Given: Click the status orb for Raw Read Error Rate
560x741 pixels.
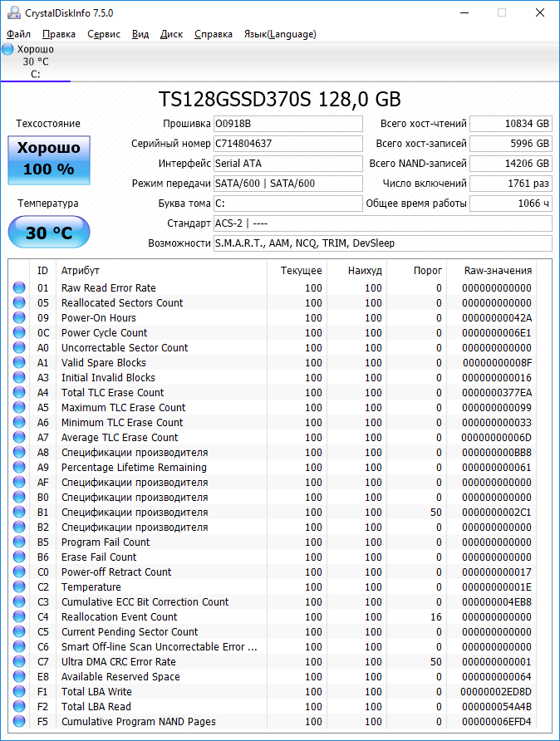Looking at the screenshot, I should point(19,287).
